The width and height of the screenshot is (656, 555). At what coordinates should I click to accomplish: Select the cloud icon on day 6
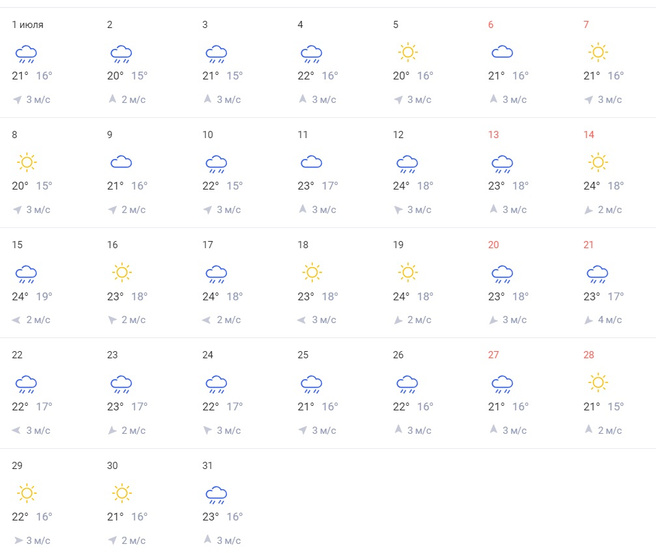(502, 52)
